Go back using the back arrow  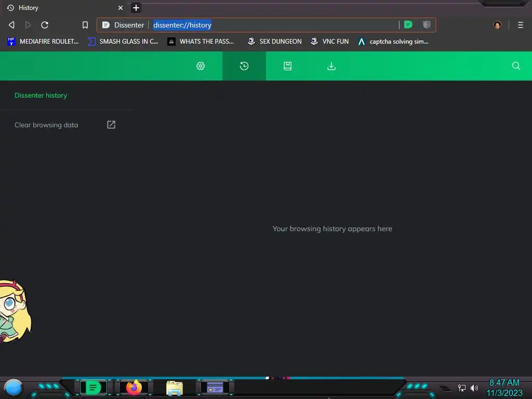11,25
